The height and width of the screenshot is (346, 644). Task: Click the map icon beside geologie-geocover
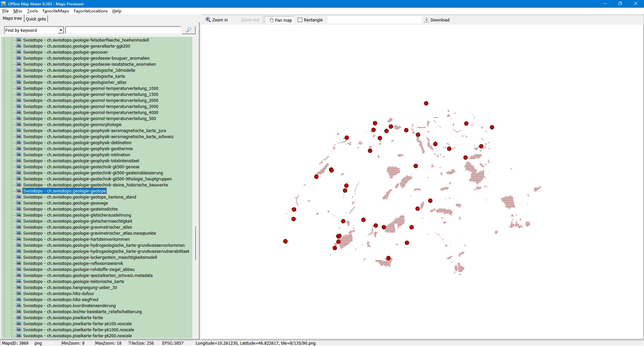click(x=19, y=52)
